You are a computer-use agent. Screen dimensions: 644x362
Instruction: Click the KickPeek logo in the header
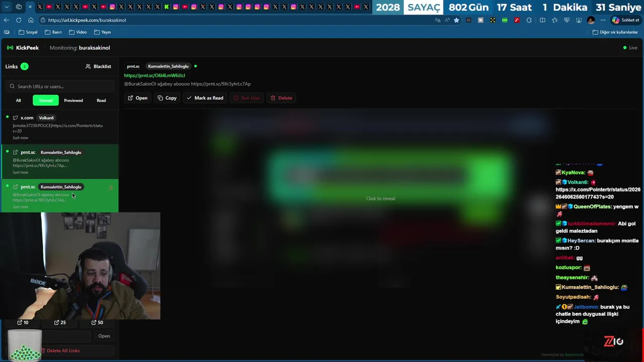(x=23, y=48)
